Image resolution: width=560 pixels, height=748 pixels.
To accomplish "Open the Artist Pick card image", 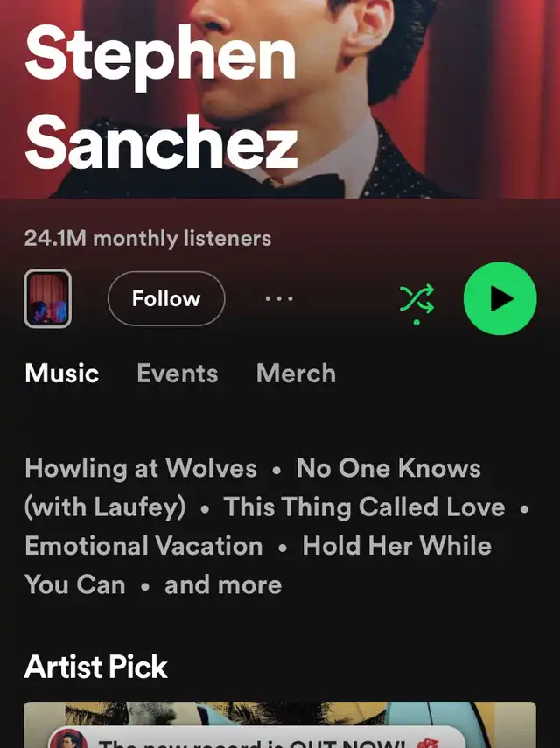I will [280, 724].
